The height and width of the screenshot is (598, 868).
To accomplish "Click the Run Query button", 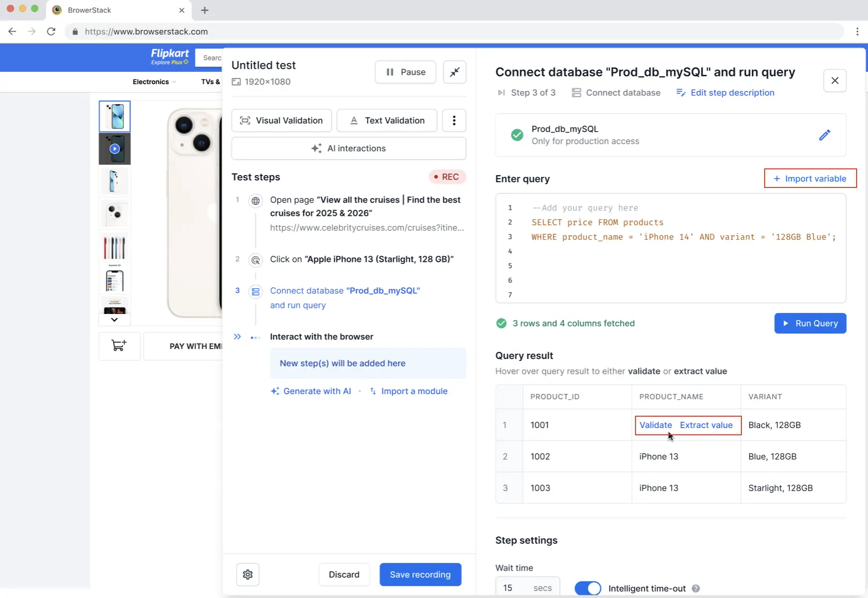I will coord(810,323).
